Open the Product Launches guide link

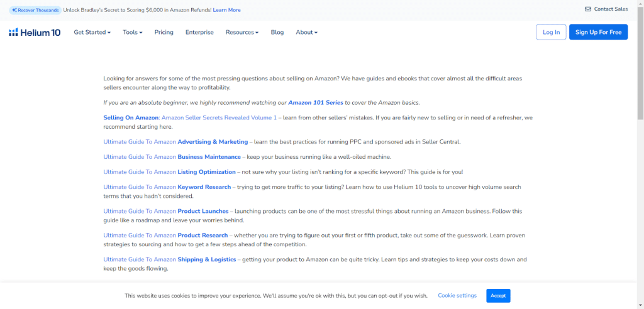166,211
